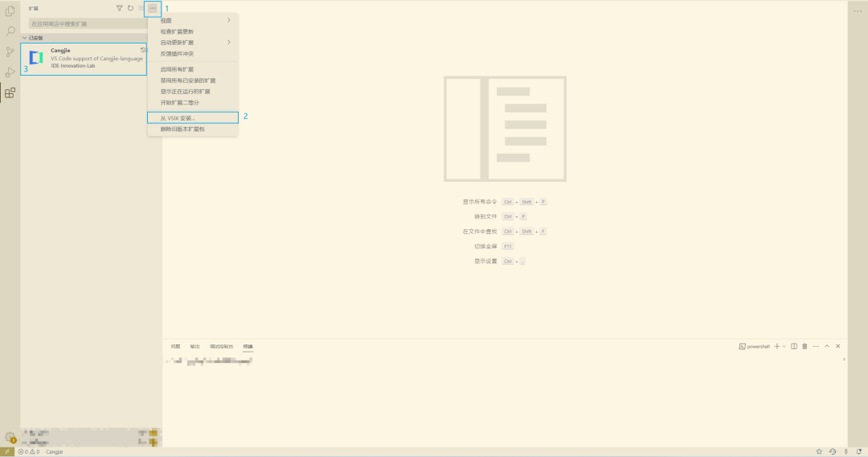This screenshot has width=868, height=457.
Task: Choose 反馈插件冲突 menu entry
Action: (193, 54)
